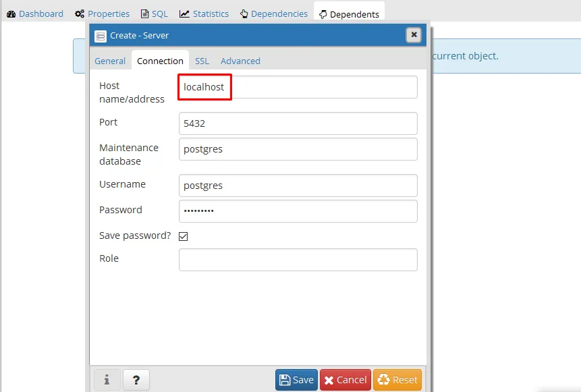The height and width of the screenshot is (392, 581).
Task: Switch to the SQL tab
Action: pyautogui.click(x=155, y=13)
